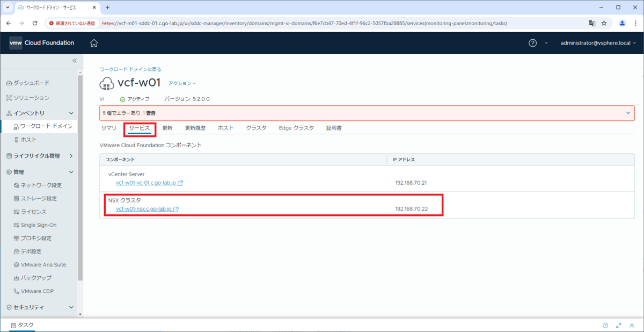This screenshot has width=644, height=332.
Task: Open プロキシ設定 in sidebar
Action: pos(32,238)
